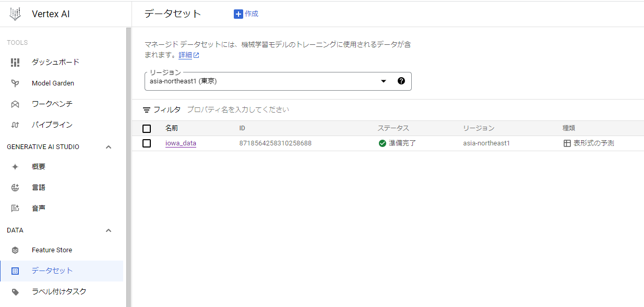Click the データセット page heading
Viewport: 644px width, 307px height.
pyautogui.click(x=173, y=14)
